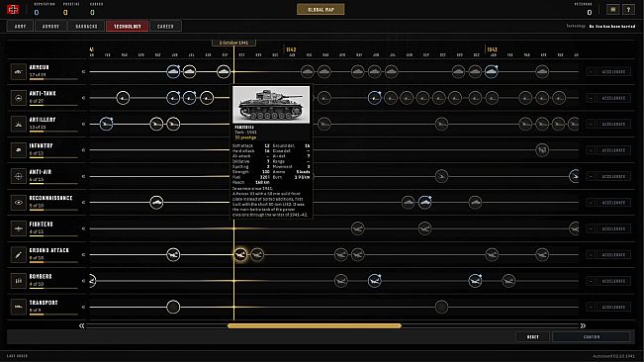Click the gold timeline scrollbar thumb
This screenshot has width=644, height=362.
tap(315, 325)
